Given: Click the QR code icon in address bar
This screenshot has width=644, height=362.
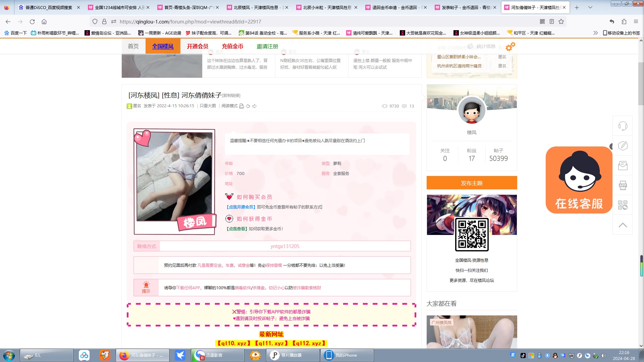Looking at the screenshot, I should point(542,21).
